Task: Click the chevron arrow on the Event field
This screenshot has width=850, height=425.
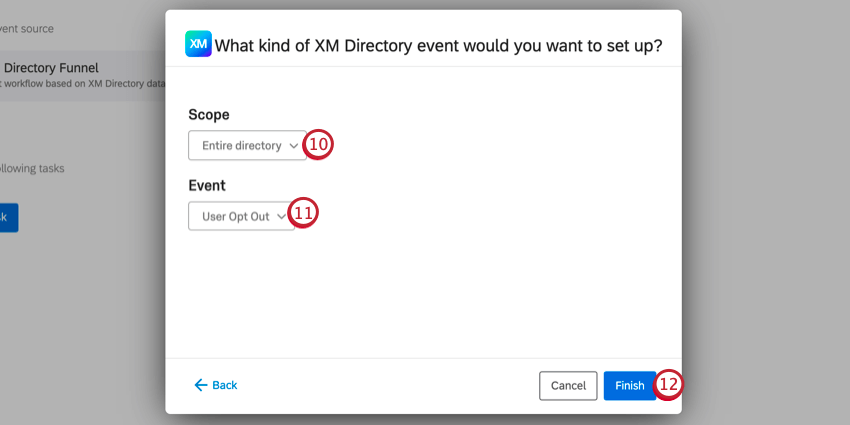Action: [281, 216]
